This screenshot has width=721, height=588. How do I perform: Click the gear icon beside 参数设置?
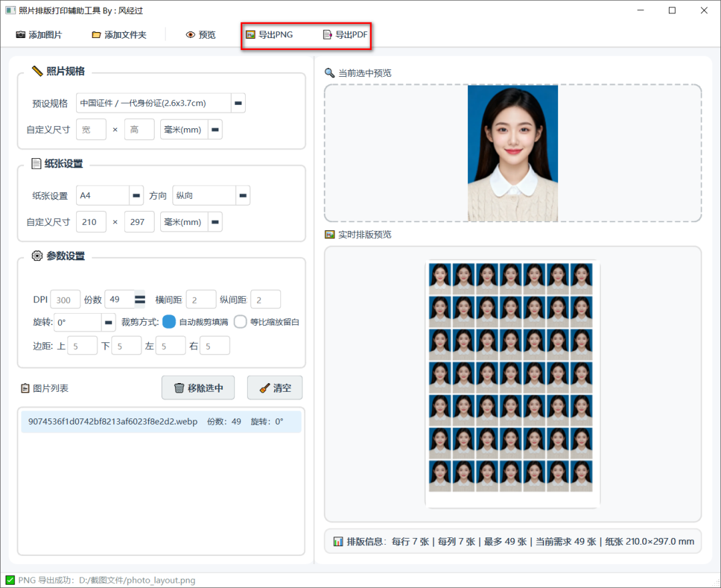(37, 256)
